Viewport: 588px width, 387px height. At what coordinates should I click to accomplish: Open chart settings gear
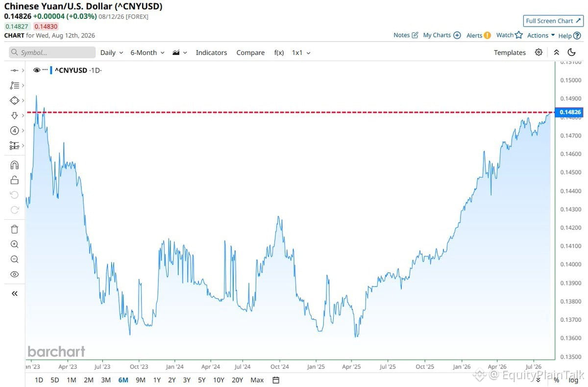pos(539,52)
